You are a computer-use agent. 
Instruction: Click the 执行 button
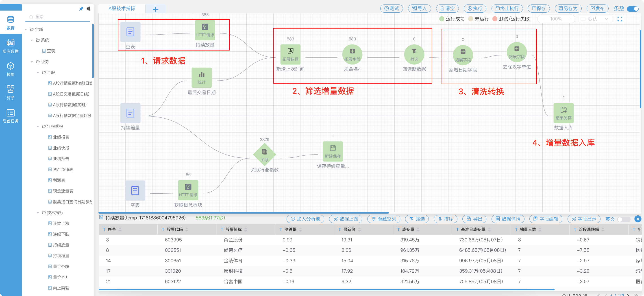coord(475,9)
